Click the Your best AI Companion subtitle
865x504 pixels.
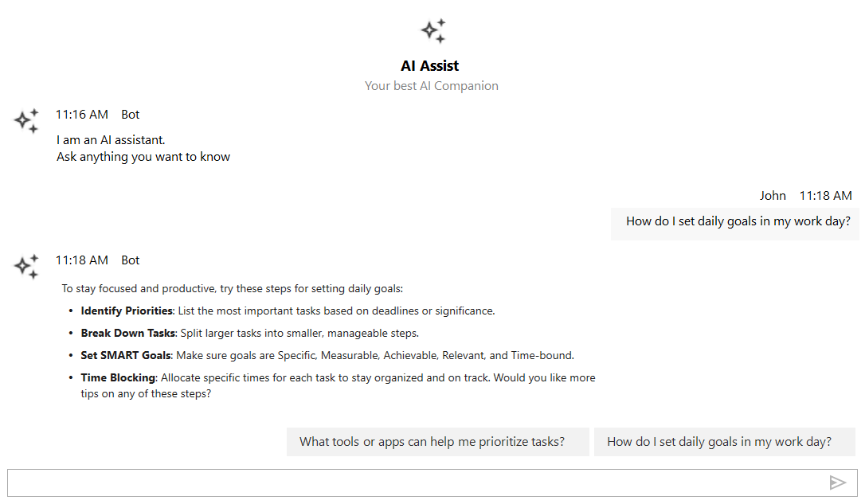coord(431,85)
